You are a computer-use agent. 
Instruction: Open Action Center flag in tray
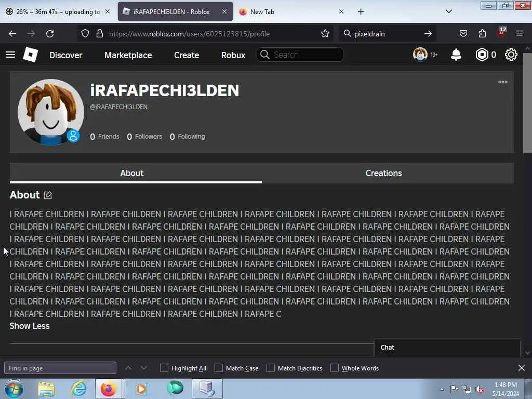pyautogui.click(x=454, y=389)
